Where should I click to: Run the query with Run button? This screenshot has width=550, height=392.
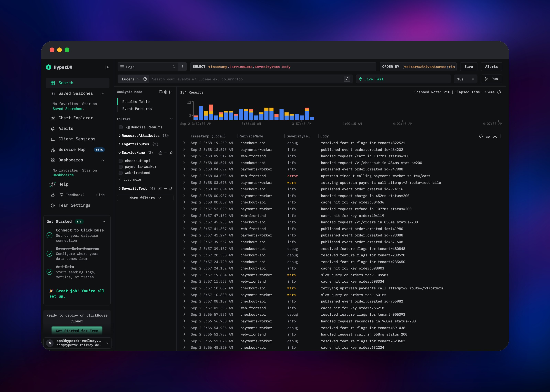click(x=491, y=79)
